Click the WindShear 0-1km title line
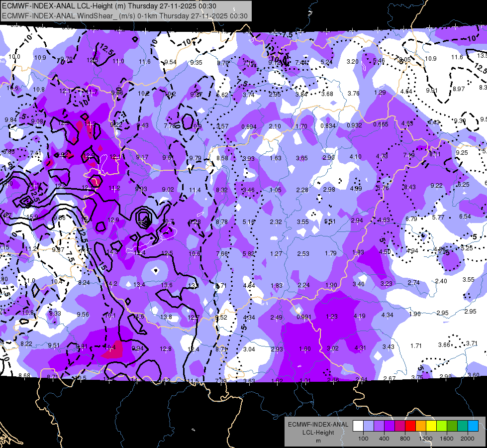 click(125, 16)
